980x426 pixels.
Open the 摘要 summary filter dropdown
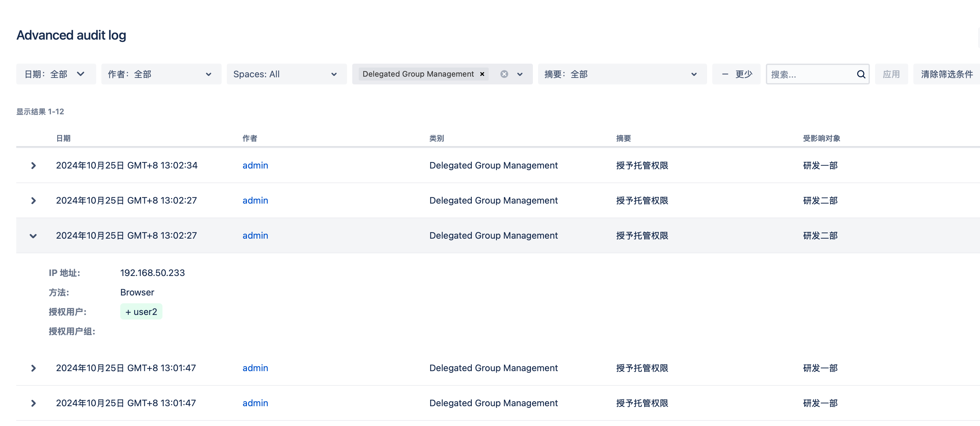tap(622, 74)
